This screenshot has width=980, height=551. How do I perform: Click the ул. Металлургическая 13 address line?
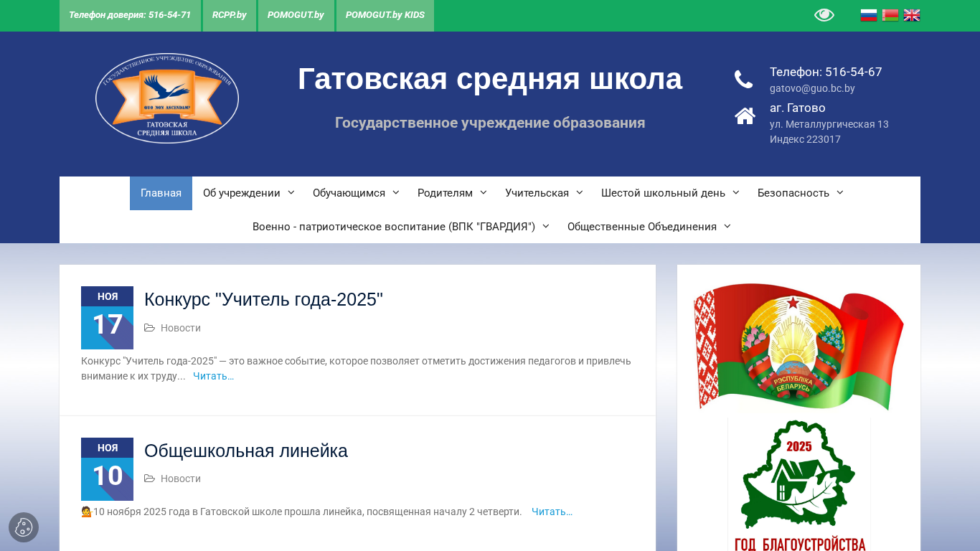click(x=829, y=124)
